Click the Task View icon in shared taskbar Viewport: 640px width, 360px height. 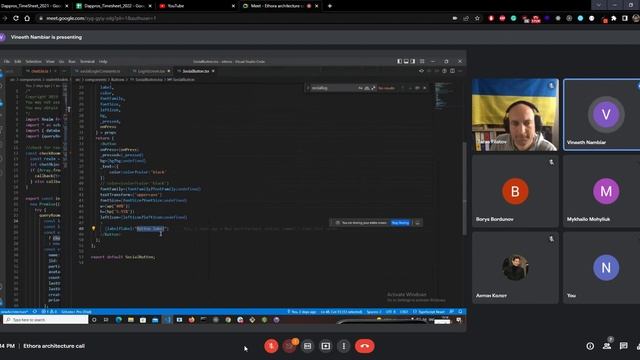coord(106,320)
